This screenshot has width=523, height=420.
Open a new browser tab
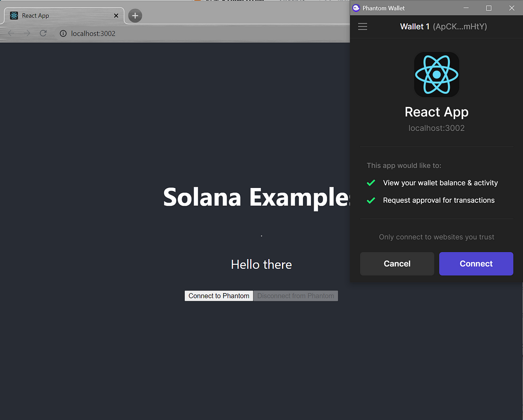click(135, 16)
